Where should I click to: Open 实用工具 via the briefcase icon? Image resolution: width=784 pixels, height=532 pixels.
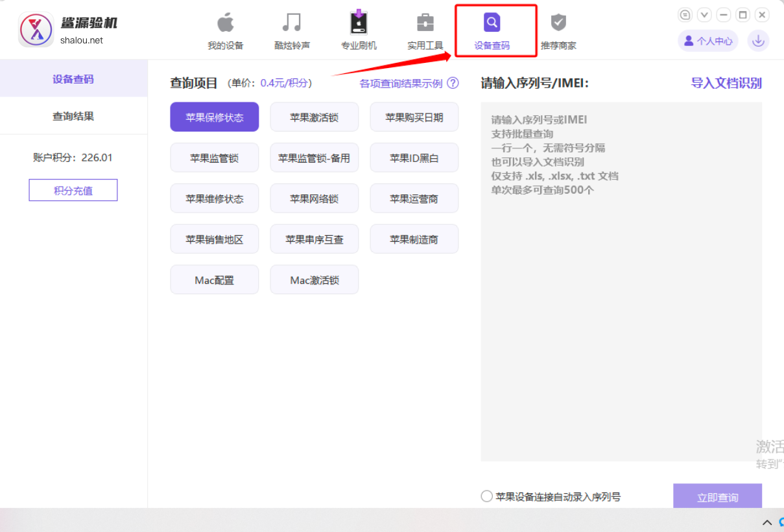pos(425,23)
